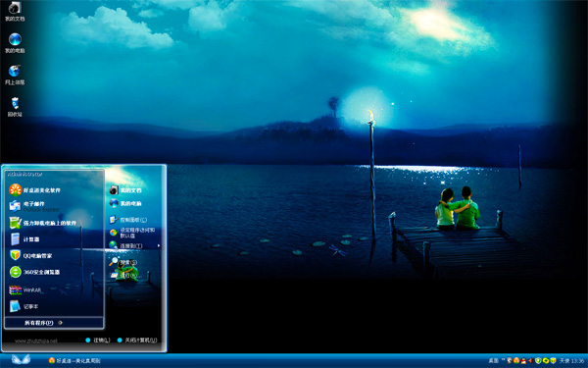Click the gray tray icon next to 桌面
This screenshot has width=588, height=368.
(510, 361)
